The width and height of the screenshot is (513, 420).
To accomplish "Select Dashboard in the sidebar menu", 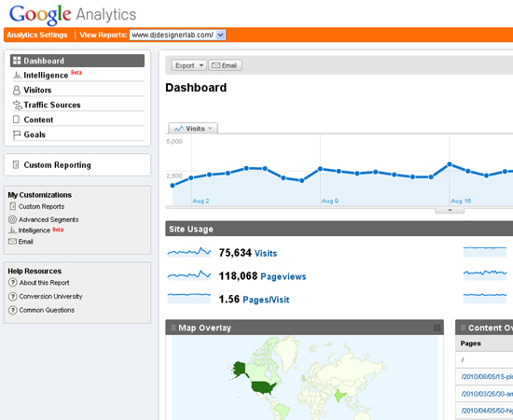I will point(77,61).
